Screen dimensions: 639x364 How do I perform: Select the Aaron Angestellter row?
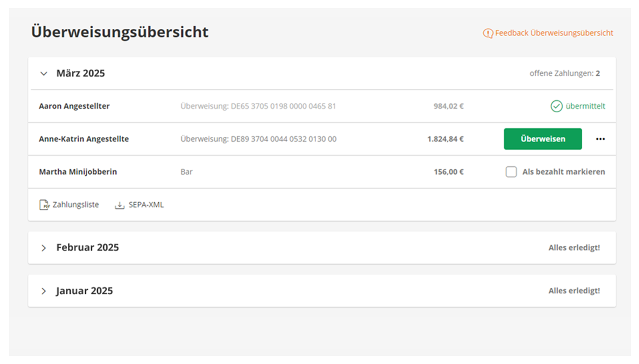(322, 106)
